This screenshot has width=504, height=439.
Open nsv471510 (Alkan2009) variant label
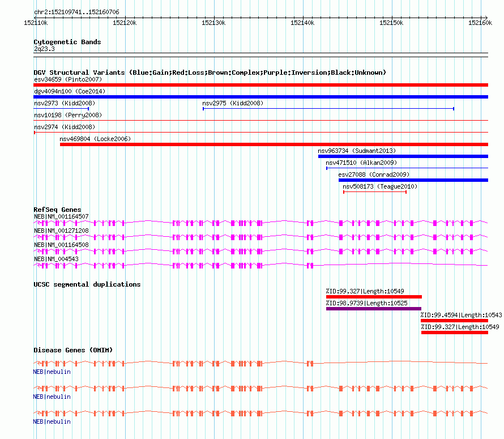click(x=361, y=163)
